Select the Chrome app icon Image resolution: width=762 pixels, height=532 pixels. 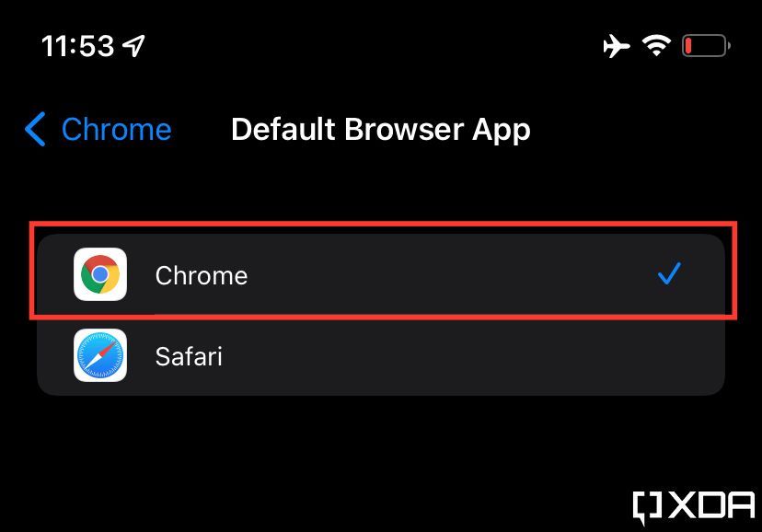(x=100, y=274)
